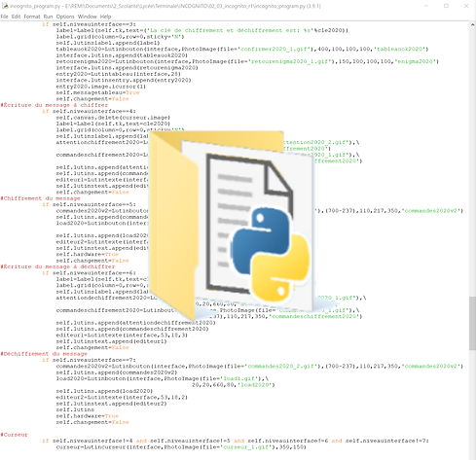Click the line 'if self.niveauinterface==3:'

pos(90,24)
